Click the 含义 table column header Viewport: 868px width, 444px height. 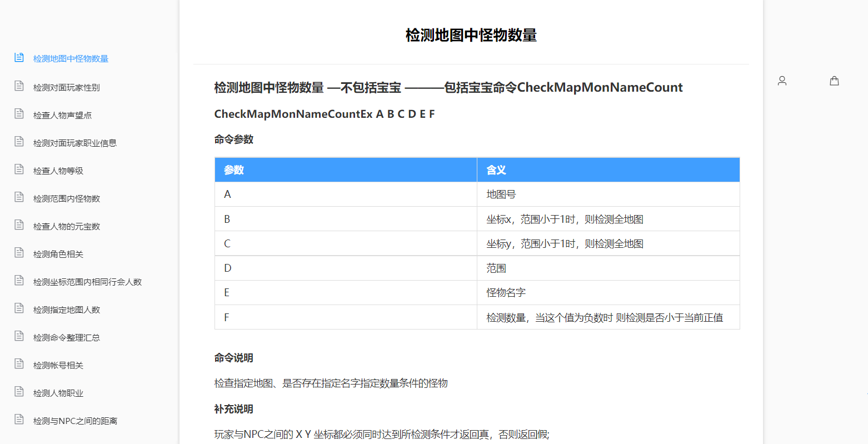coord(496,170)
